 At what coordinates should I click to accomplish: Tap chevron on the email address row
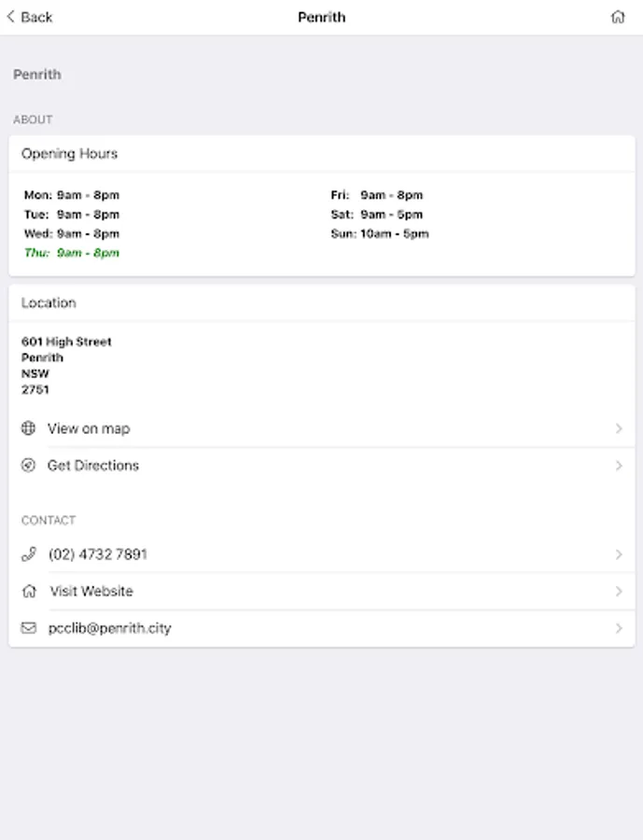[x=619, y=628]
